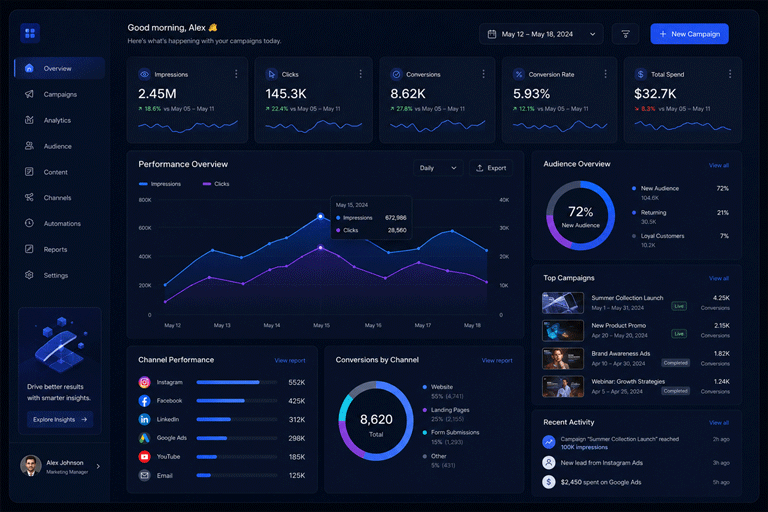Open the Daily interval dropdown
Image resolution: width=768 pixels, height=512 pixels.
[x=438, y=168]
